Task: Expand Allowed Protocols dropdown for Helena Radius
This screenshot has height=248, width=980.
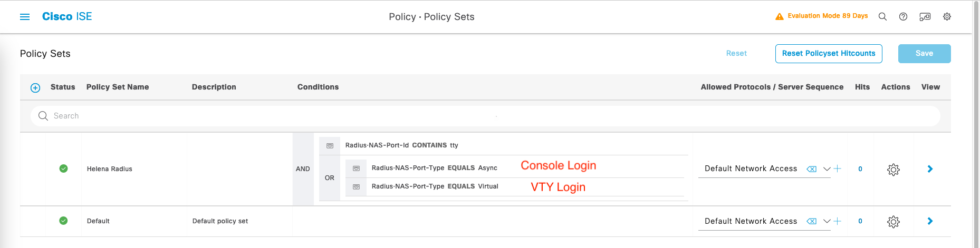Action: coord(827,169)
